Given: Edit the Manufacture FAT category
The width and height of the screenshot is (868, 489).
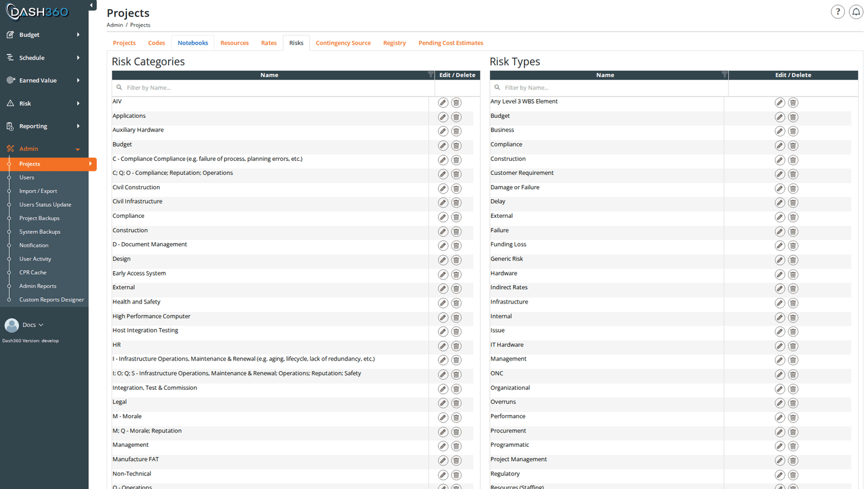Looking at the screenshot, I should point(443,460).
